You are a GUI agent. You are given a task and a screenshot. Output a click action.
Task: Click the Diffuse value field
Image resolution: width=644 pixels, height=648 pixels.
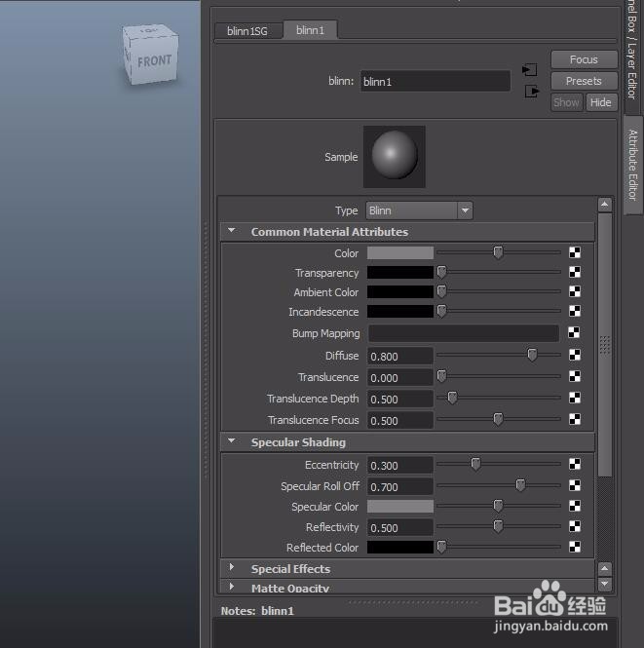(x=400, y=357)
